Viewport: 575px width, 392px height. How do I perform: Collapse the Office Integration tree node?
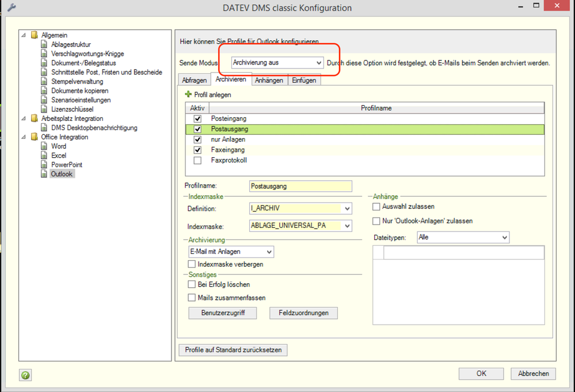tap(24, 137)
